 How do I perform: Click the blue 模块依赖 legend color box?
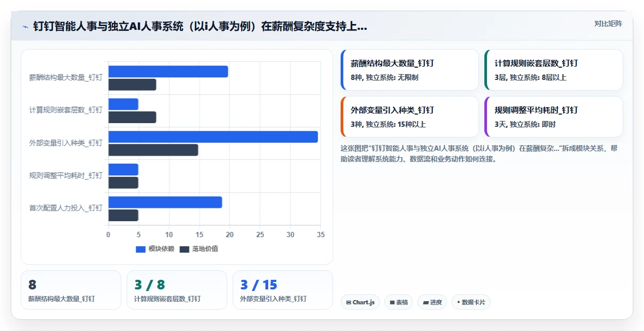(141, 249)
